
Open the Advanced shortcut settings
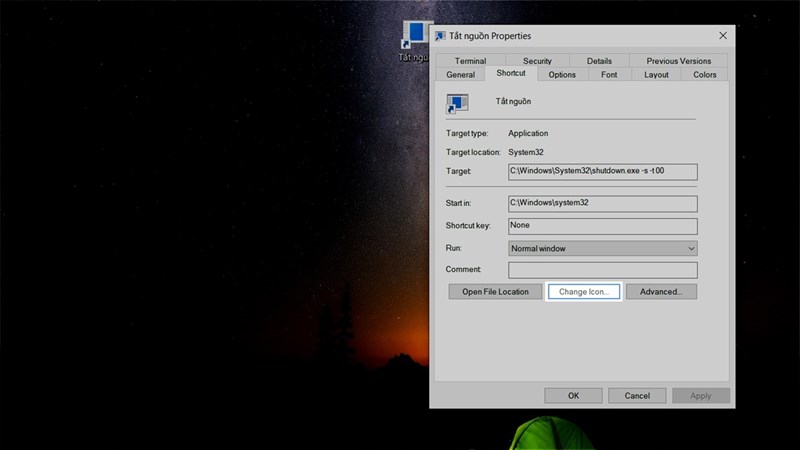661,292
